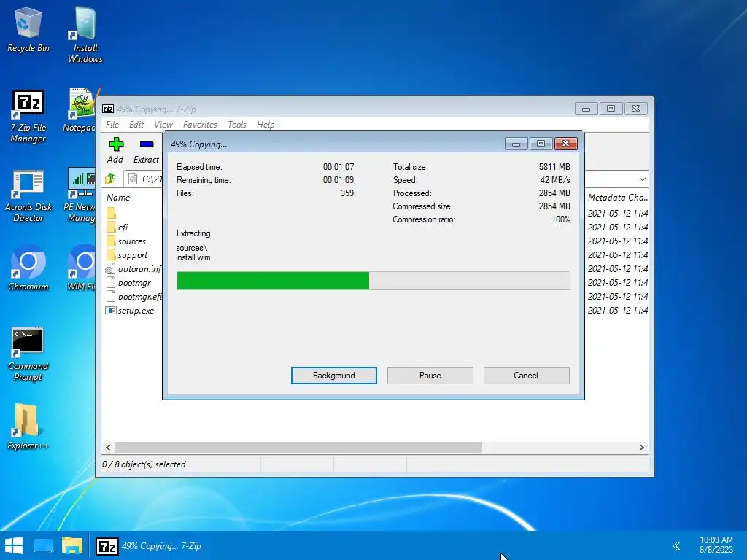Open the Favorites menu in 7-Zip
This screenshot has width=747, height=560.
coord(200,124)
